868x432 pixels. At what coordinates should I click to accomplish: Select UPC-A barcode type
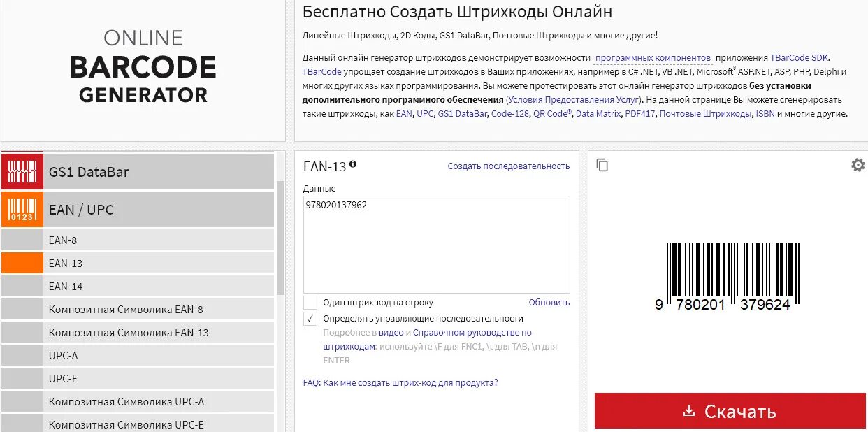pyautogui.click(x=138, y=355)
